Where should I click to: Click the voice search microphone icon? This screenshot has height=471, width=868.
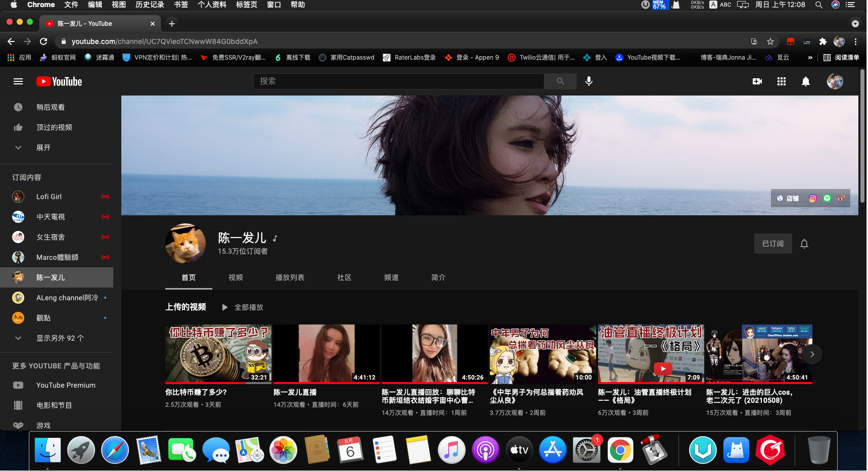589,81
